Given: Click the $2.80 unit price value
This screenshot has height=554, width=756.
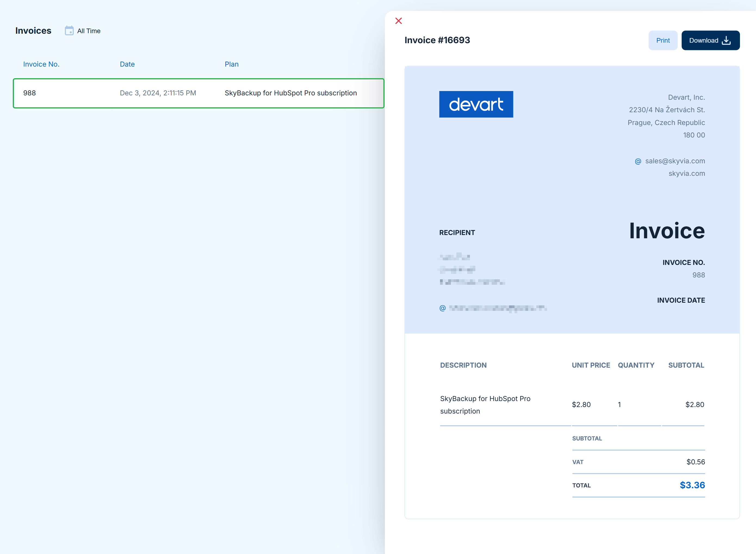Looking at the screenshot, I should [x=581, y=405].
